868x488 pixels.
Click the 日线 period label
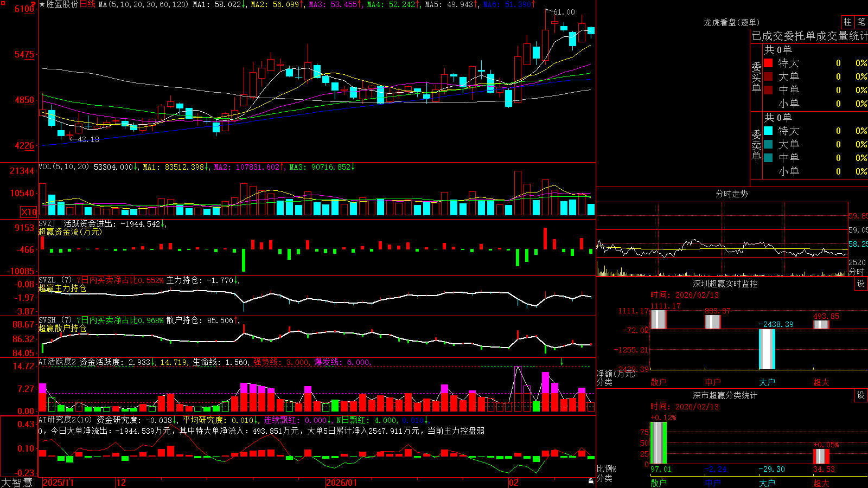tap(88, 4)
